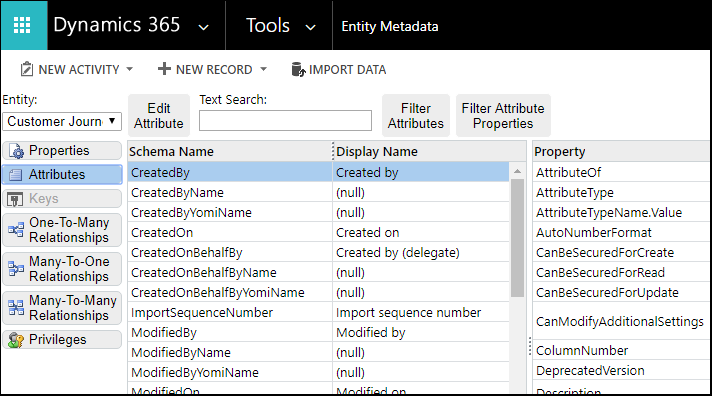Click the Properties gear-page icon
The width and height of the screenshot is (712, 396).
[16, 151]
